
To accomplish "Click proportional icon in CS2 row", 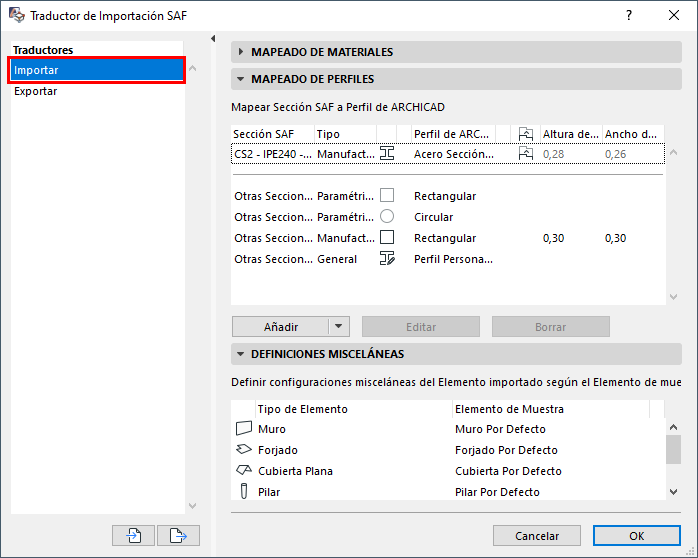I will click(x=526, y=154).
